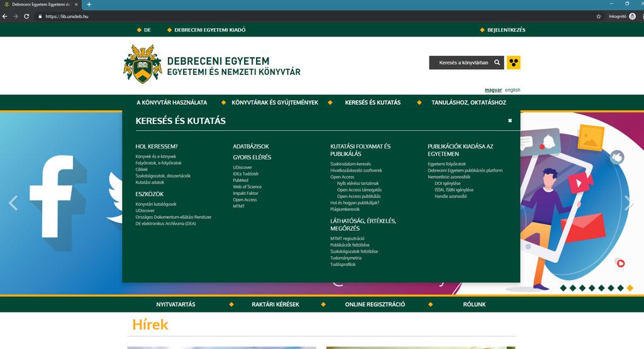Go back with the browser back arrow
This screenshot has width=644, height=349.
pos(5,16)
